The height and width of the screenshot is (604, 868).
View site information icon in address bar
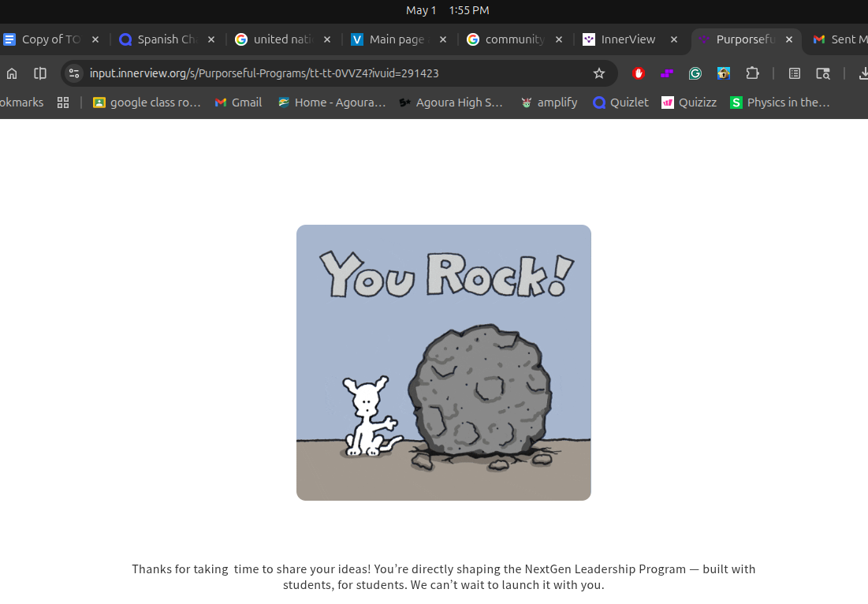(x=74, y=73)
